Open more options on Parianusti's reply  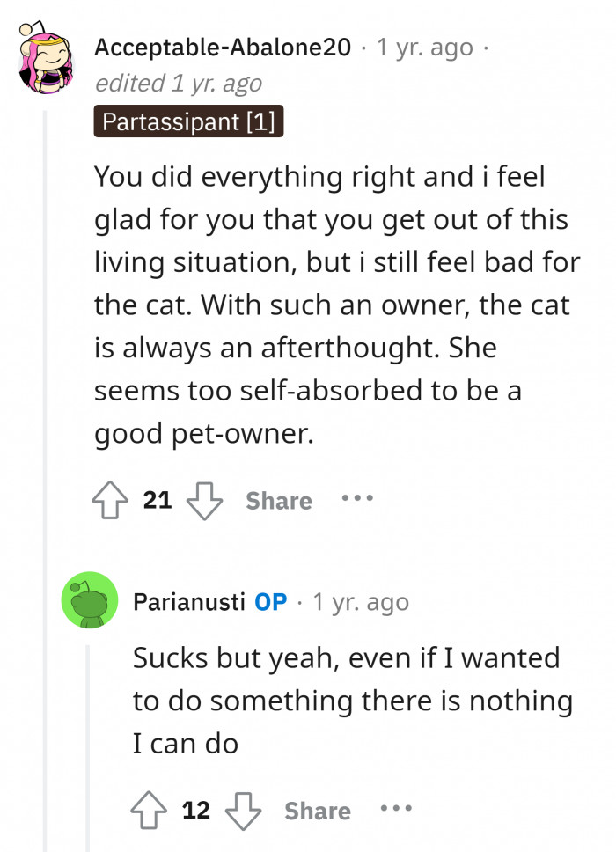396,809
